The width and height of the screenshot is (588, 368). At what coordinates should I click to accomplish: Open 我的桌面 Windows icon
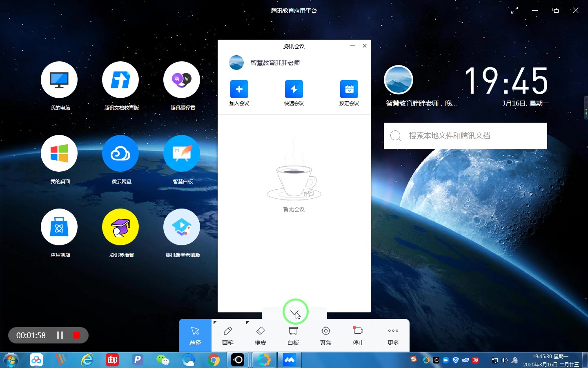(x=59, y=153)
